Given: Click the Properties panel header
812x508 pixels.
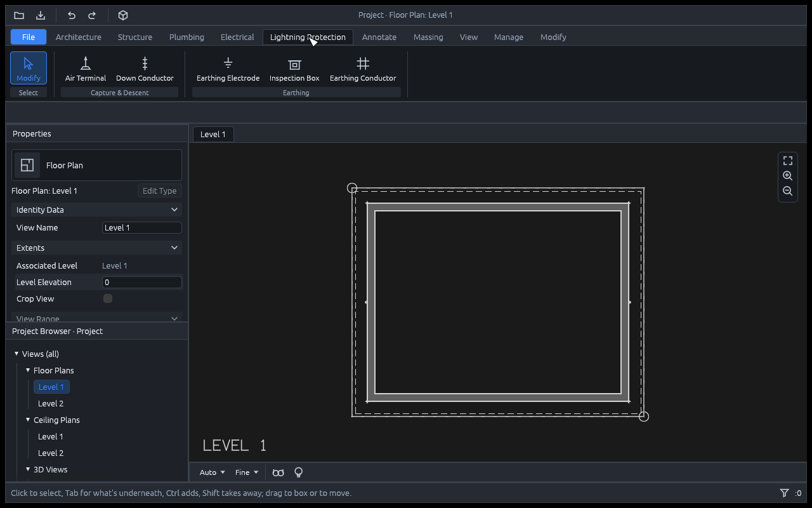Looking at the screenshot, I should click(x=96, y=133).
